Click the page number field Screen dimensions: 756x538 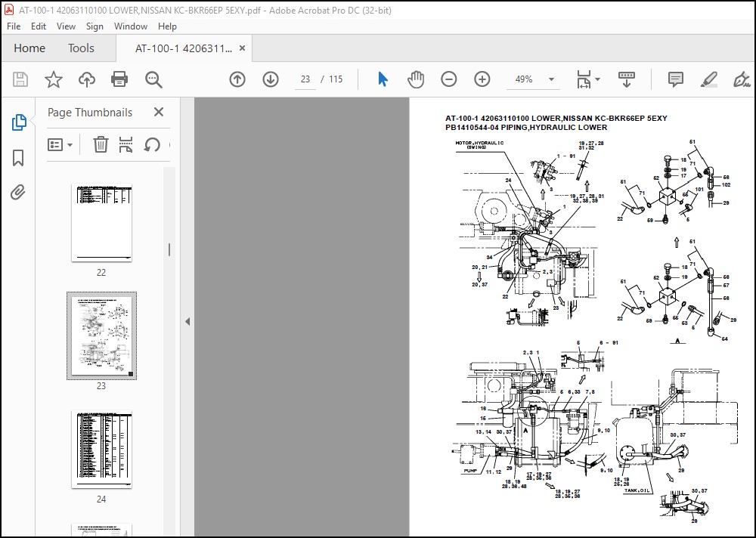point(305,79)
